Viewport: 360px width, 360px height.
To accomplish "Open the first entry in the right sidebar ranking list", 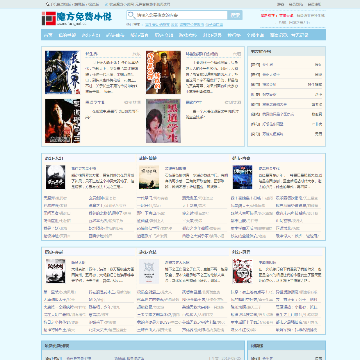I will pyautogui.click(x=287, y=65).
